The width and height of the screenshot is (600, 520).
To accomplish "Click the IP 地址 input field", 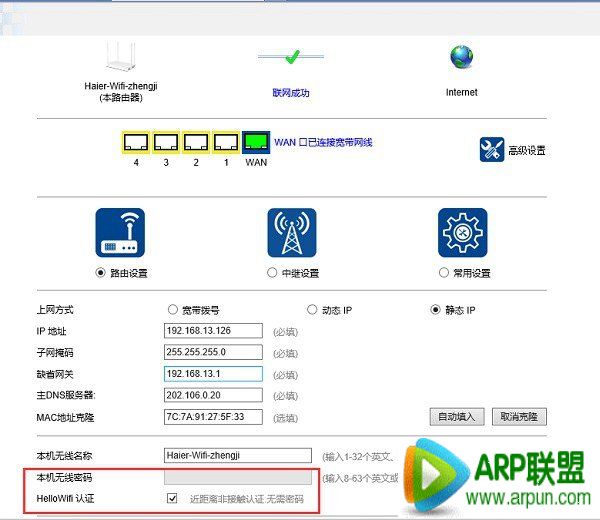I will coord(213,331).
